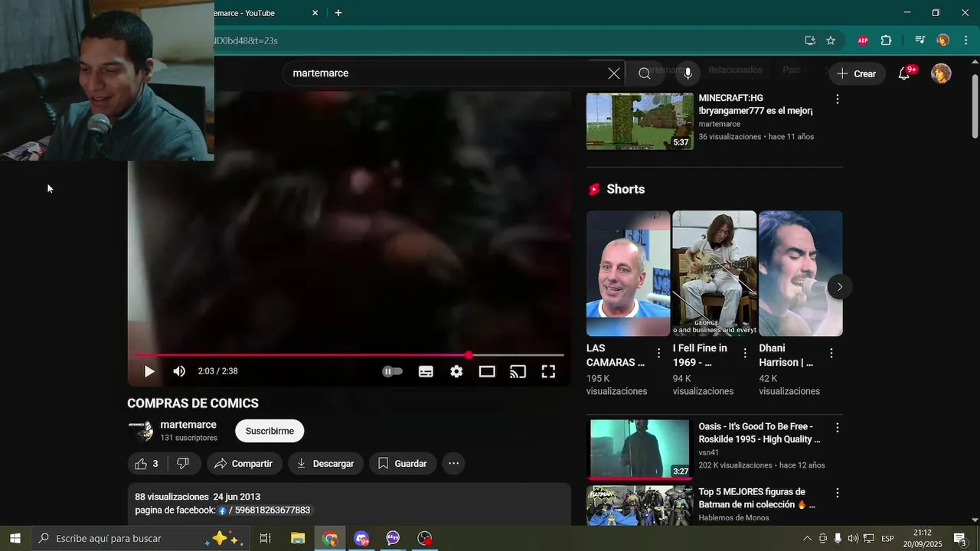The image size is (980, 551).
Task: Show next Shorts with arrow button
Action: pos(839,287)
